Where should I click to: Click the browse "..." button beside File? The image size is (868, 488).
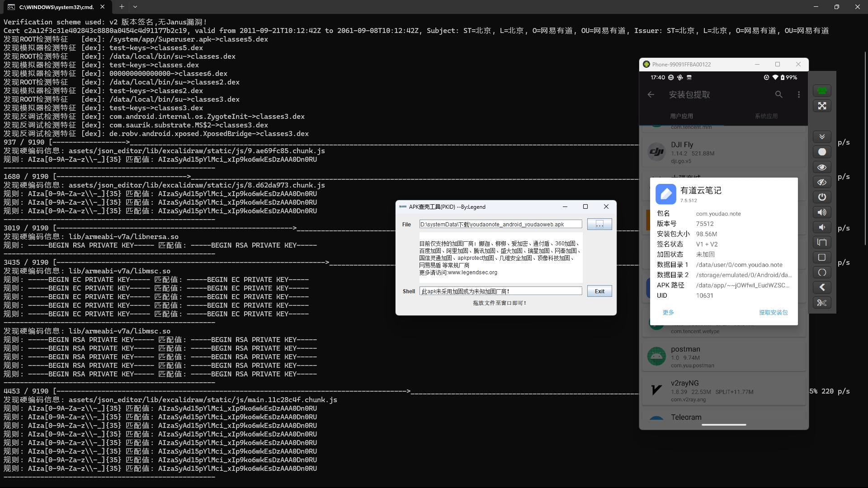[x=599, y=224]
